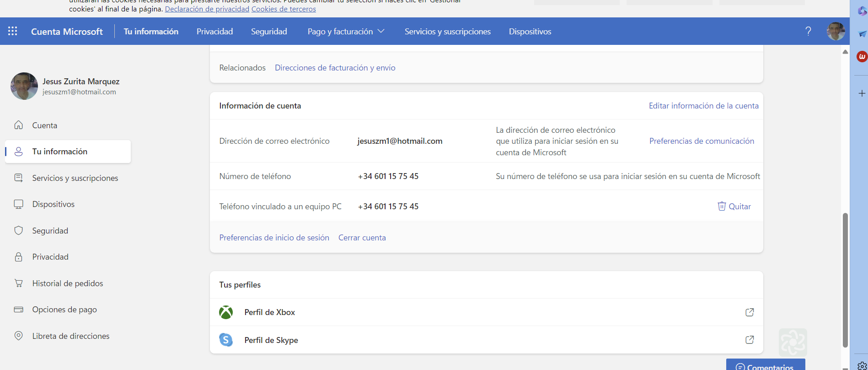Click Editar información de la cuenta
The width and height of the screenshot is (868, 370).
(x=703, y=106)
